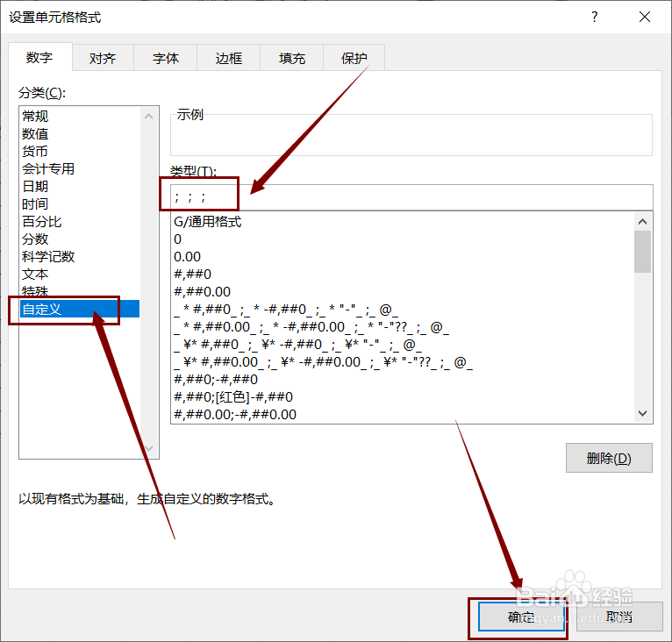The width and height of the screenshot is (672, 642).
Task: Open the help question mark icon
Action: (x=595, y=18)
